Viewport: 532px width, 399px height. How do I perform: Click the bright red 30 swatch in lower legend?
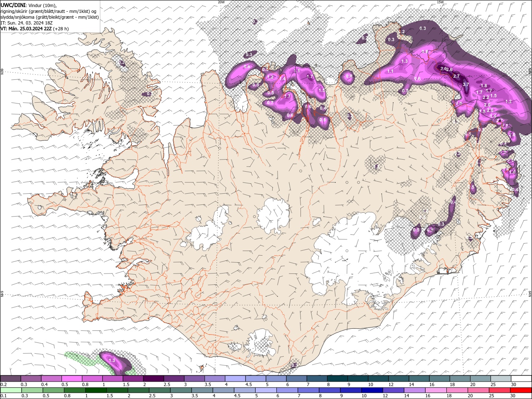pos(521,390)
